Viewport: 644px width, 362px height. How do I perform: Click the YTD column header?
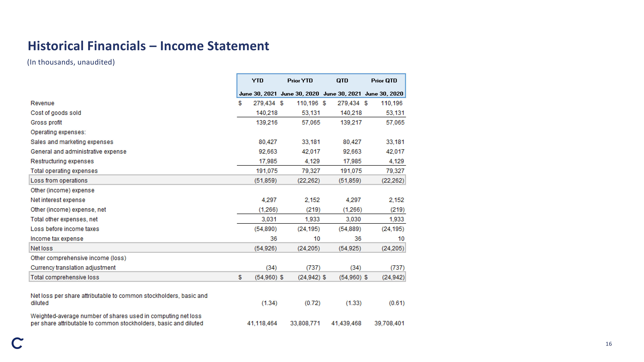[x=257, y=81]
